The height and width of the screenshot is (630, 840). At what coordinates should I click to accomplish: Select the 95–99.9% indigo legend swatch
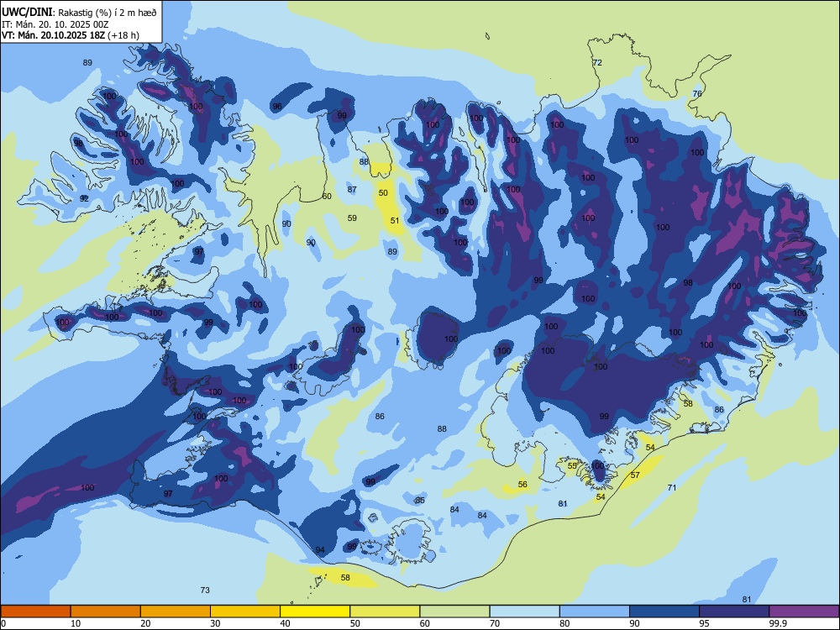point(734,612)
